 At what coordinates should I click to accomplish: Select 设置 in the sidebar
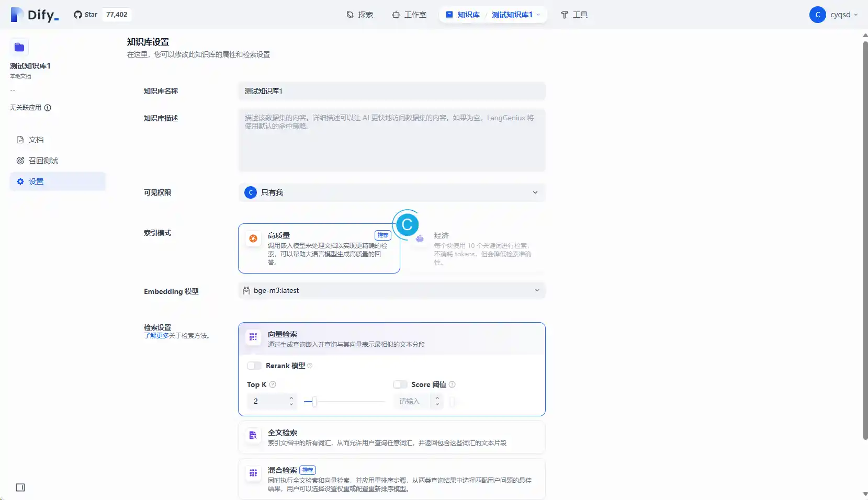tap(58, 181)
